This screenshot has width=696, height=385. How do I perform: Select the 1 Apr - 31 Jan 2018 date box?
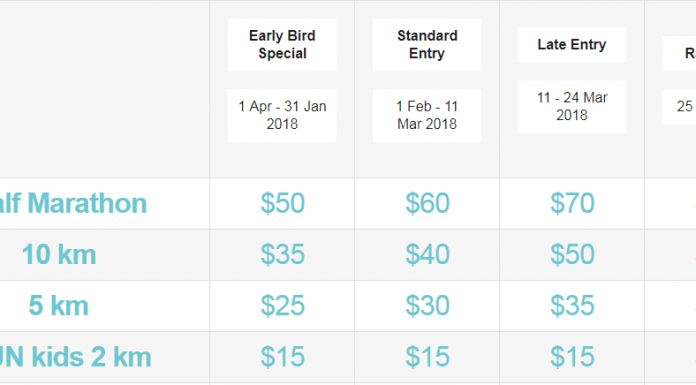(282, 115)
